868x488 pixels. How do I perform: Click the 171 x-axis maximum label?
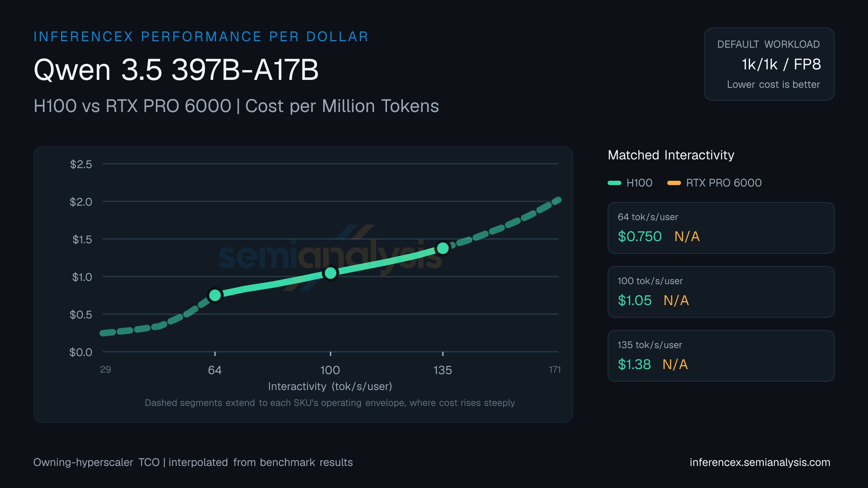(x=555, y=369)
